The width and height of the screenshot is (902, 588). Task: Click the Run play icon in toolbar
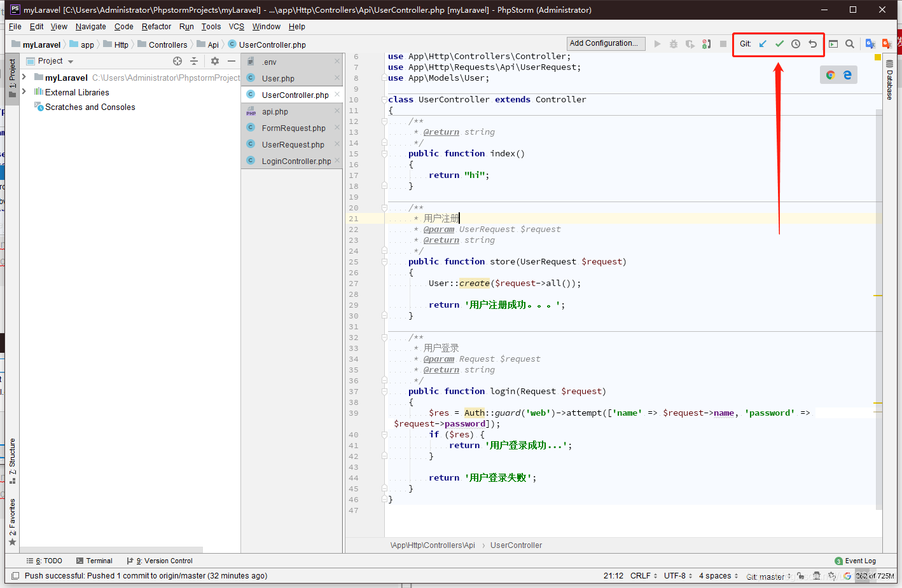[x=657, y=44]
